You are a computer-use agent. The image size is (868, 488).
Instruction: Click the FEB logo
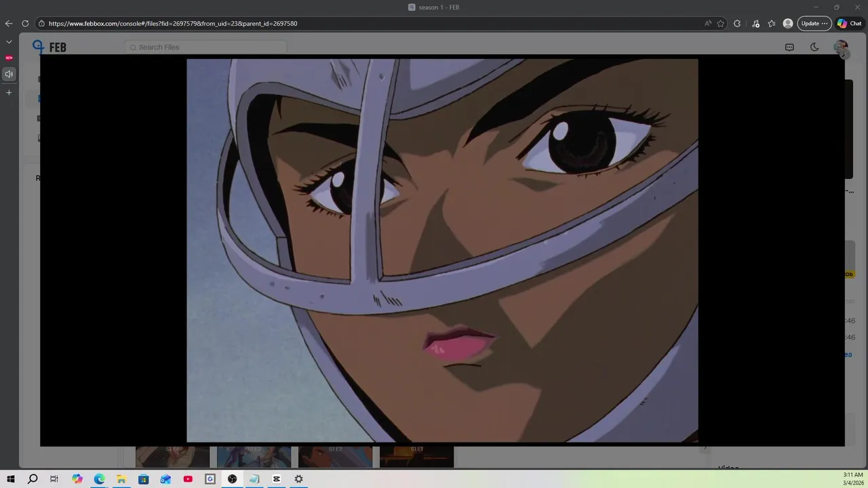tap(49, 47)
